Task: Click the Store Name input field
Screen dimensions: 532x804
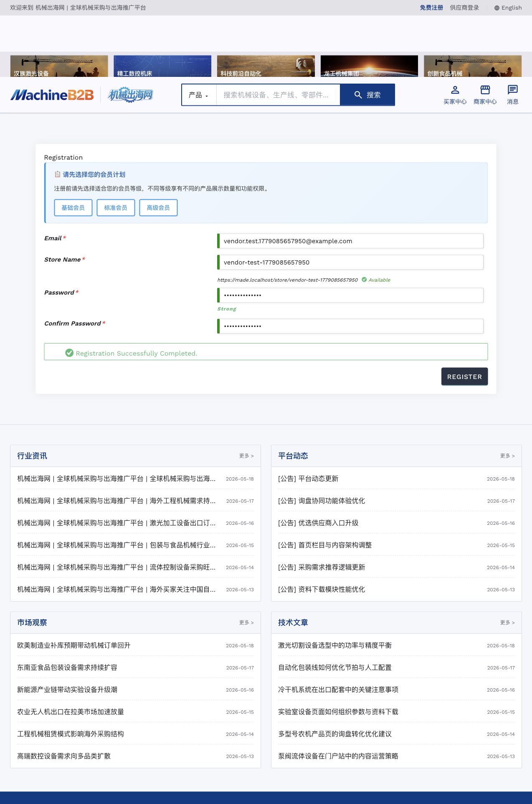Action: [x=350, y=262]
